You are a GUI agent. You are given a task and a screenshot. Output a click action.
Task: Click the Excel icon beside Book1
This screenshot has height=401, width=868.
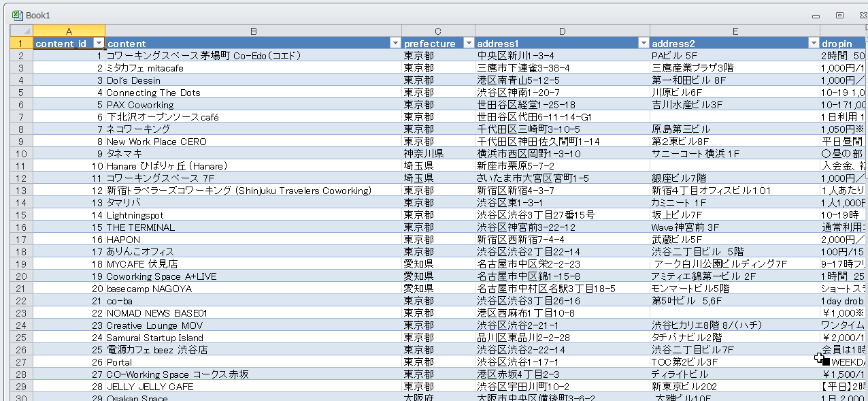(x=17, y=15)
